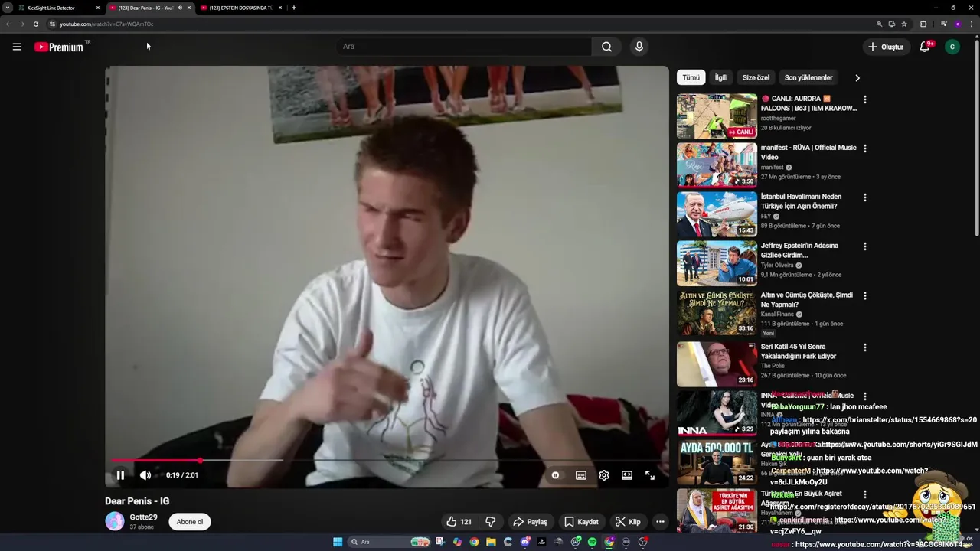Switch to EPSTEIN DOSYASINDA browser tab
The height and width of the screenshot is (551, 980).
tap(241, 8)
